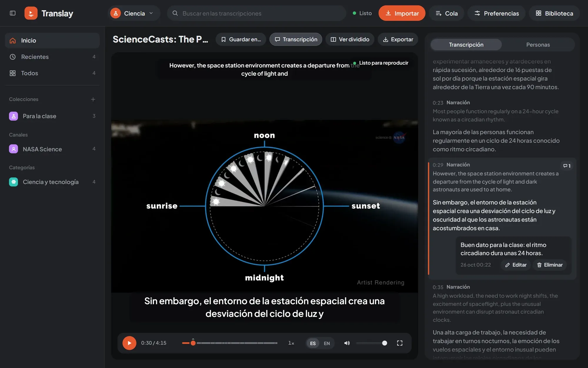
Task: Go to Inicio in the sidebar
Action: coord(52,41)
